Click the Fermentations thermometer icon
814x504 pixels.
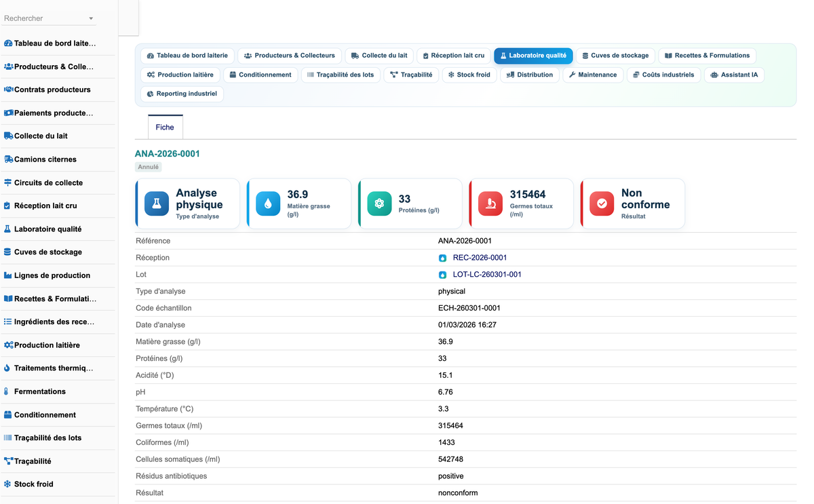(x=6, y=391)
